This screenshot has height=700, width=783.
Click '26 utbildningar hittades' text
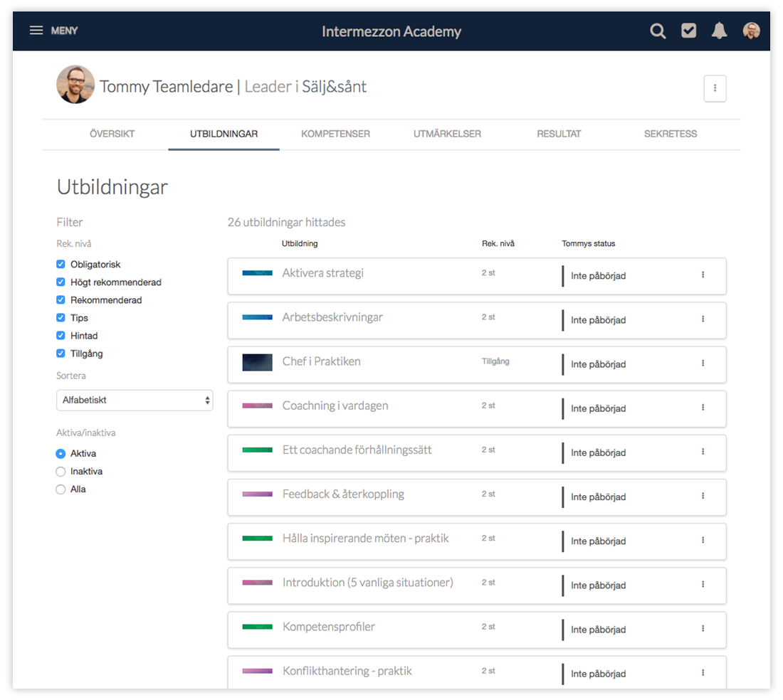[x=287, y=222]
